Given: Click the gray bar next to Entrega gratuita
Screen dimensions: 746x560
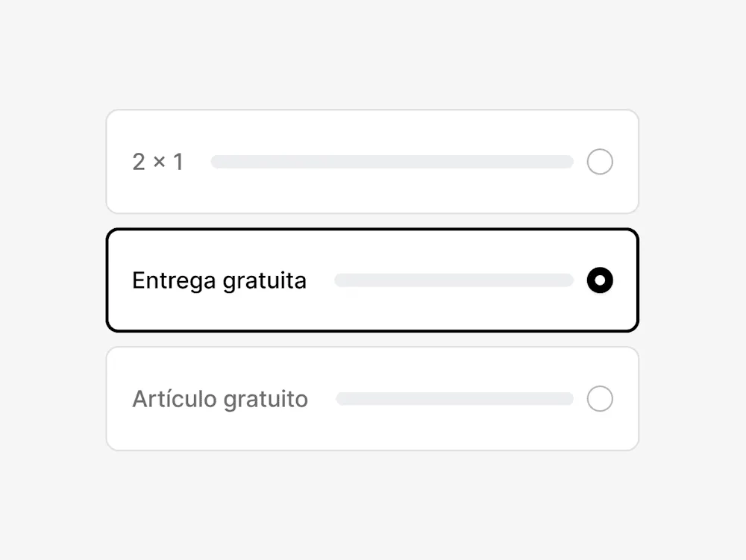Looking at the screenshot, I should coord(454,280).
